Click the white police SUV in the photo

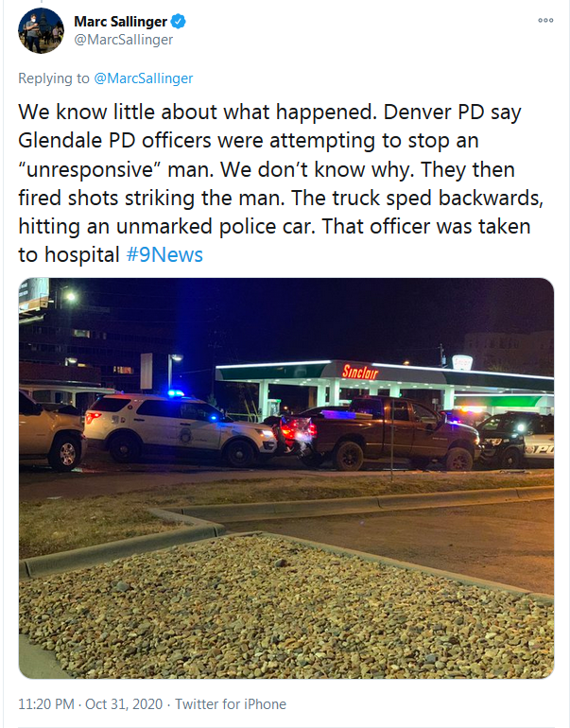tap(181, 429)
